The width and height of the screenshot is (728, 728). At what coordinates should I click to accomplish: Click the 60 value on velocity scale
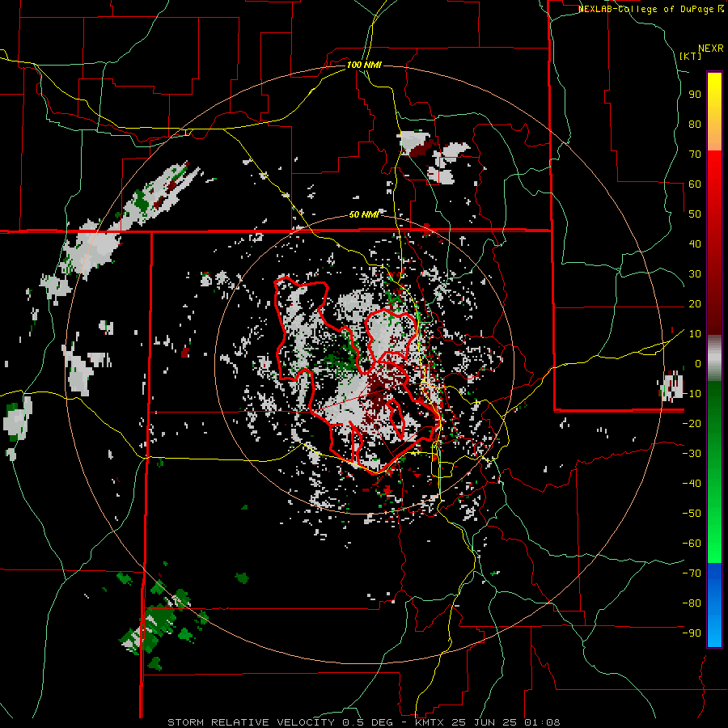click(x=695, y=184)
